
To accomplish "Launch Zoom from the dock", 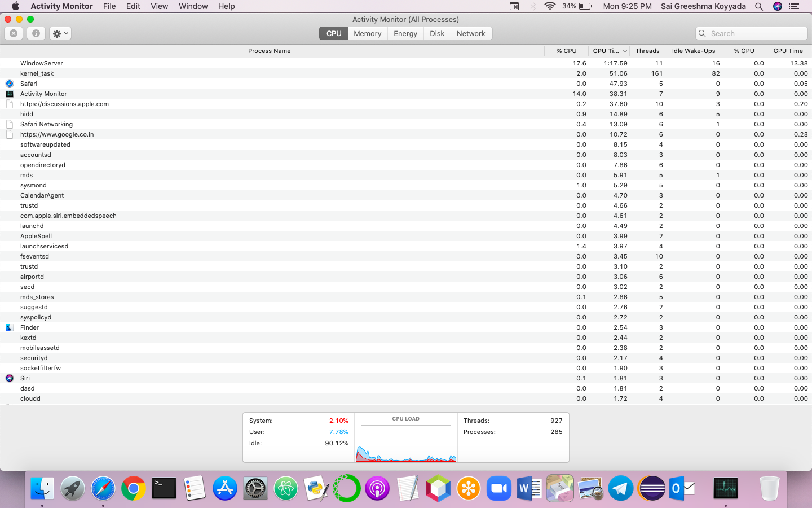I will [x=499, y=487].
